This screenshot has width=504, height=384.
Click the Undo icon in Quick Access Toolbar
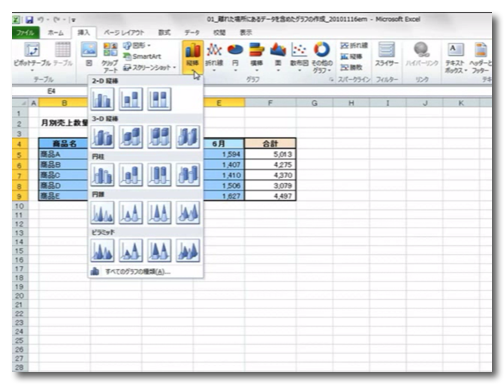point(41,20)
